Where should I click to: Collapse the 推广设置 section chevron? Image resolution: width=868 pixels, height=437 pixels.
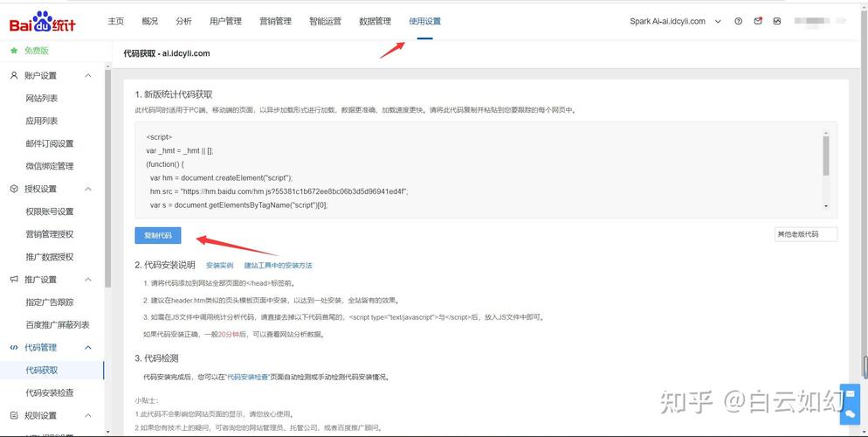[88, 280]
